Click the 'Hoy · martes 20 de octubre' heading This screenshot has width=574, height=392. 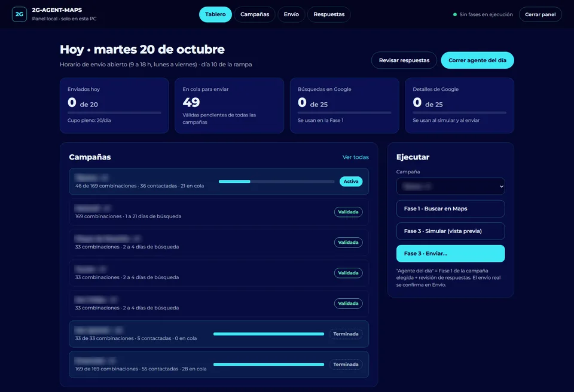pos(142,50)
